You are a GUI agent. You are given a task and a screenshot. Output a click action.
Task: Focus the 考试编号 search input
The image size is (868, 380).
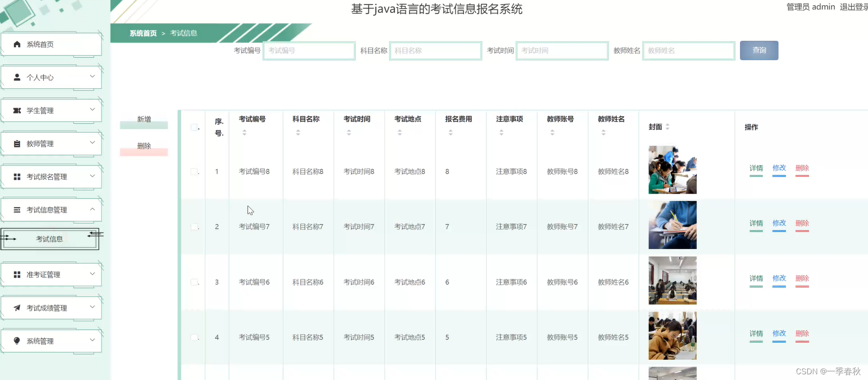click(309, 51)
